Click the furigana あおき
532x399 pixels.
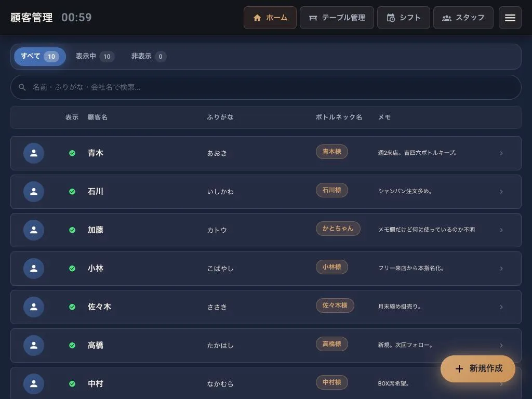point(217,153)
